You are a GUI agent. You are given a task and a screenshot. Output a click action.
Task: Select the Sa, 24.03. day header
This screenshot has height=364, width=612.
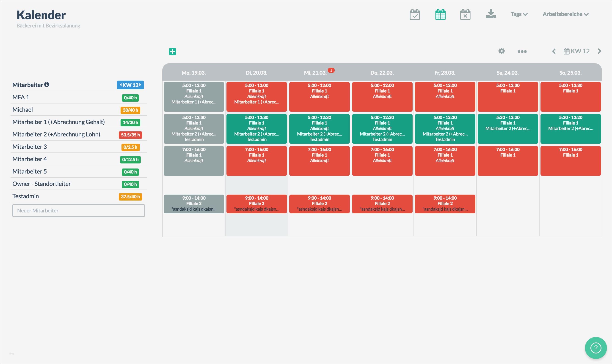pyautogui.click(x=507, y=73)
